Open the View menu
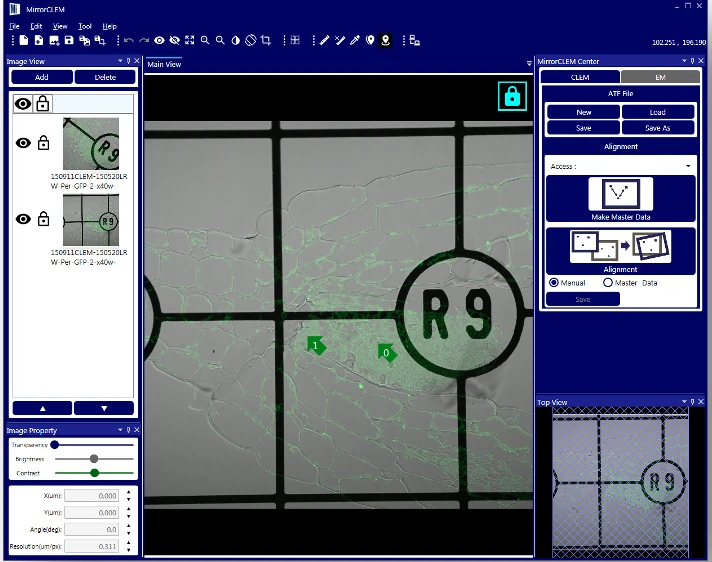The height and width of the screenshot is (562, 712). pyautogui.click(x=60, y=26)
